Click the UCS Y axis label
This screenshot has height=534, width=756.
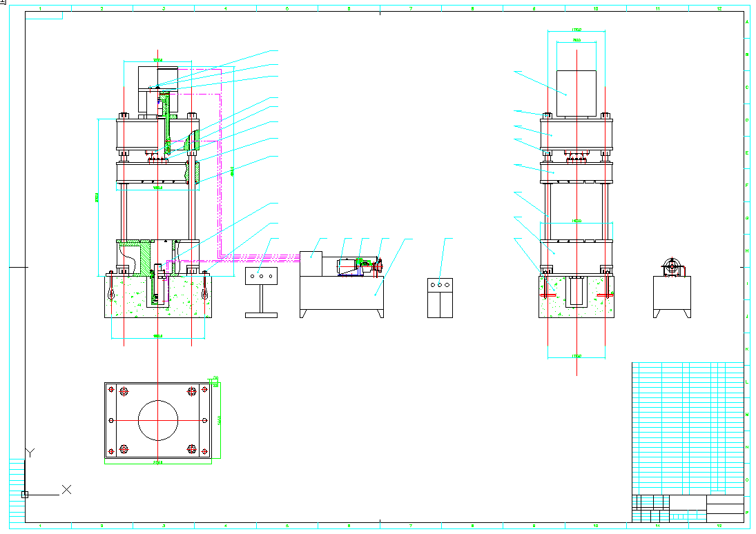pyautogui.click(x=30, y=453)
